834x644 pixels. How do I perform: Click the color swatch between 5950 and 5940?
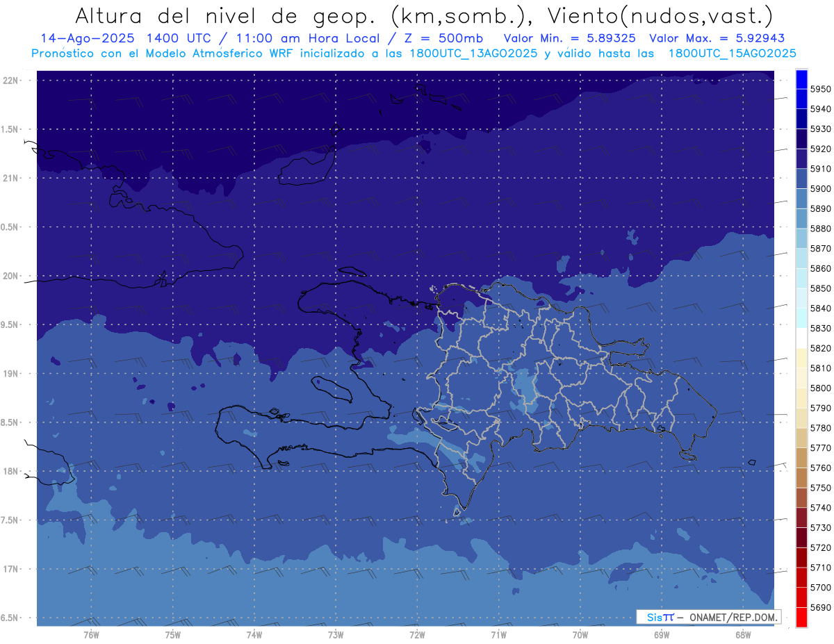point(801,99)
